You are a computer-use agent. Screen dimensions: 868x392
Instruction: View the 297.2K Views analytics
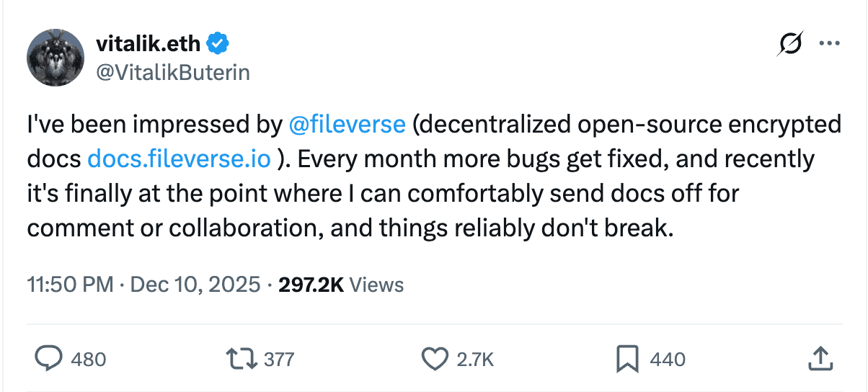pyautogui.click(x=340, y=285)
